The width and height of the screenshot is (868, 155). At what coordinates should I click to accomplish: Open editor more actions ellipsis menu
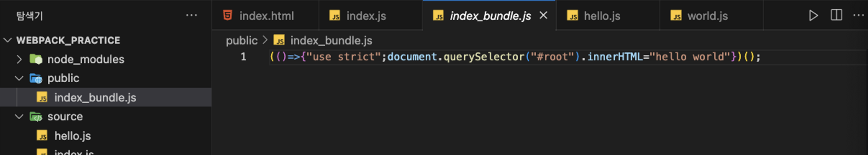(858, 15)
